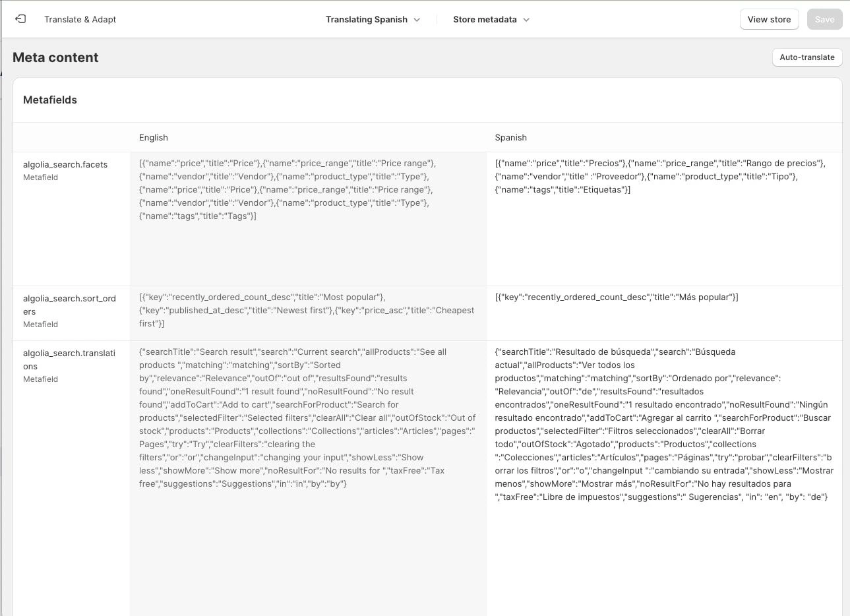This screenshot has height=616, width=850.
Task: Click the algolia_search.translations metafield label
Action: 69,359
